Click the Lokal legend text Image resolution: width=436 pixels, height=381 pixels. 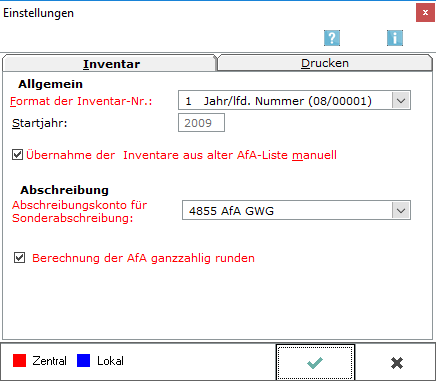110,361
